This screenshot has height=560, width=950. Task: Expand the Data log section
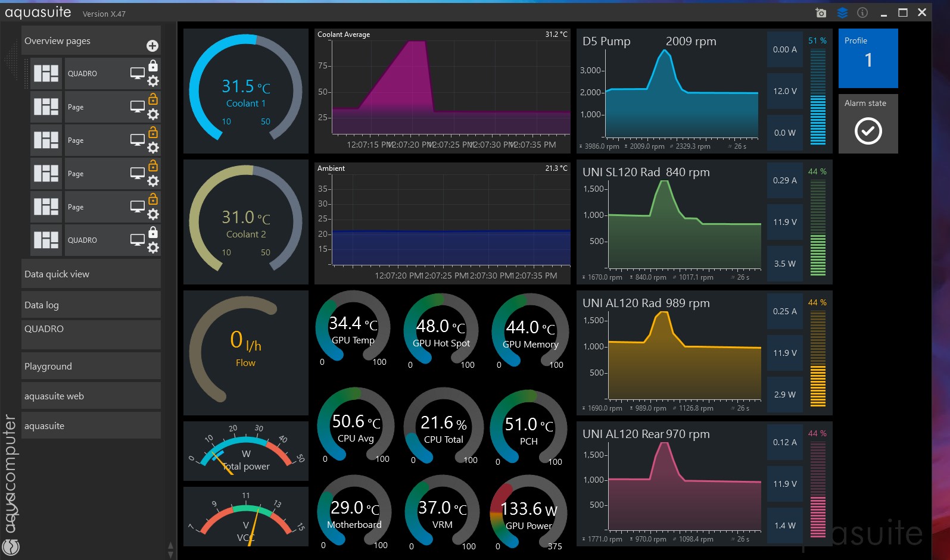click(91, 305)
